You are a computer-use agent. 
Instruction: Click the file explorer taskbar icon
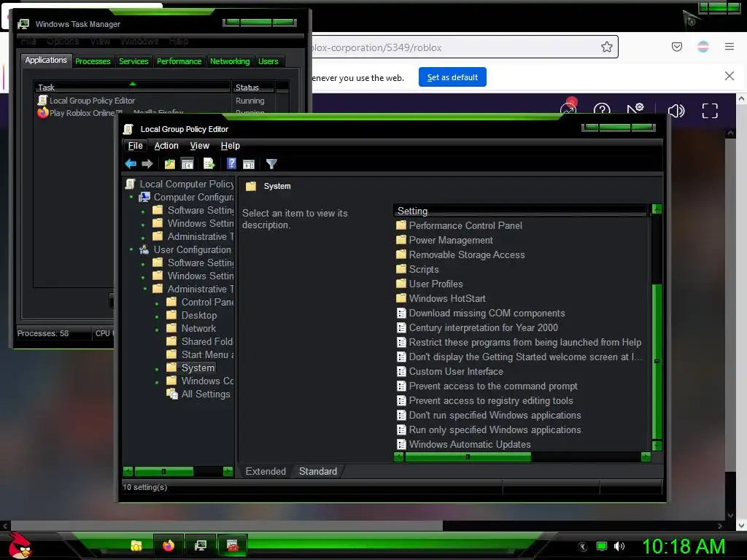point(136,545)
